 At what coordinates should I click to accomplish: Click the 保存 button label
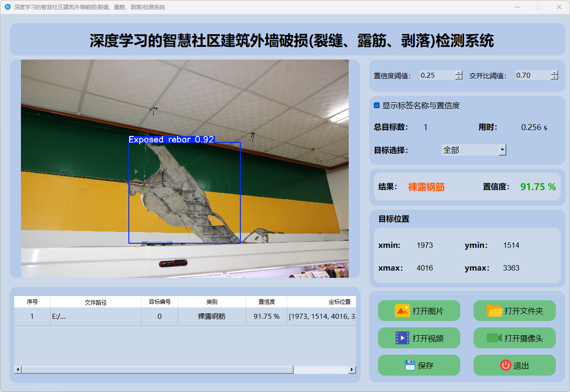coord(426,366)
